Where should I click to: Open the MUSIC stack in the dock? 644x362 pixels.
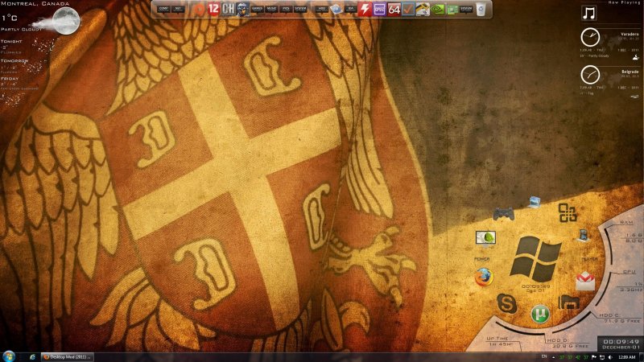click(x=271, y=9)
